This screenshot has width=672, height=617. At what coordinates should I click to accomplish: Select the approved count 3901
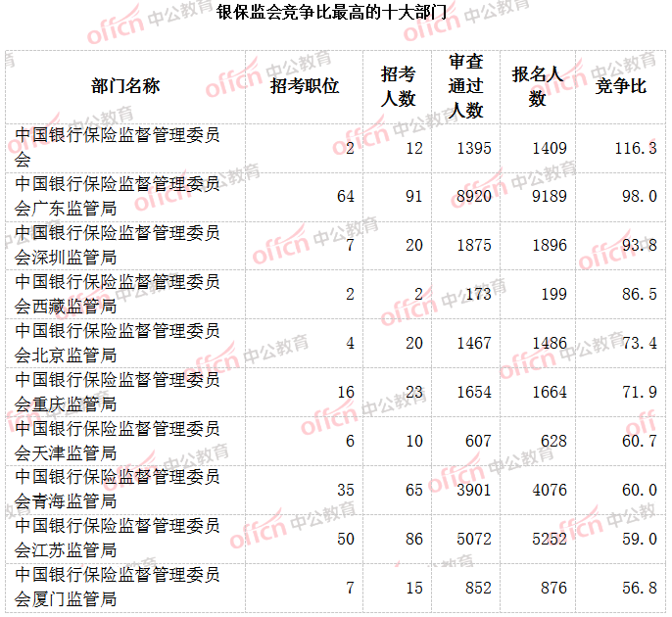click(474, 490)
